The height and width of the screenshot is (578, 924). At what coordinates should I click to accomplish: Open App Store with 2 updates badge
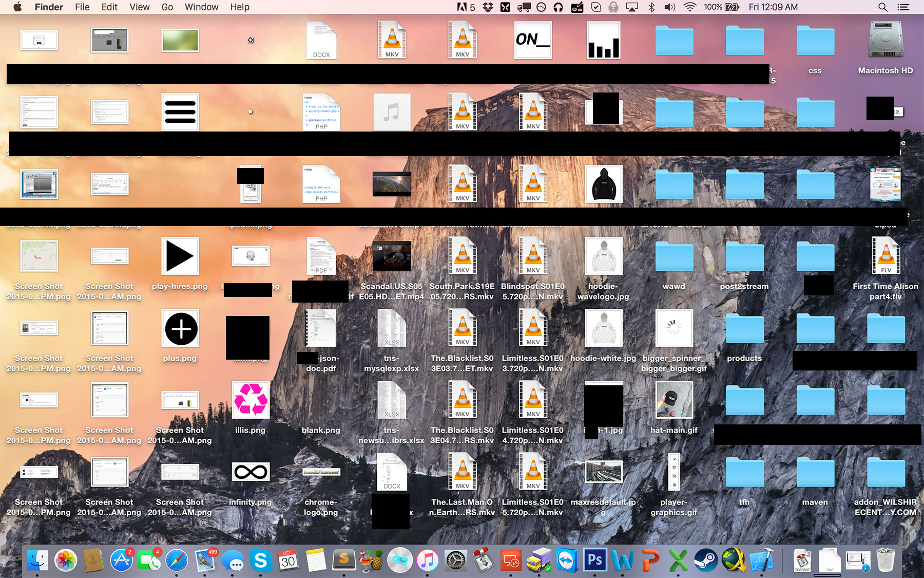coord(122,560)
